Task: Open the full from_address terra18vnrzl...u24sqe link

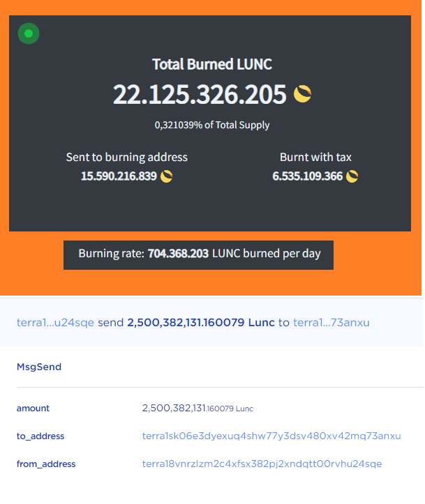Action: (x=262, y=464)
